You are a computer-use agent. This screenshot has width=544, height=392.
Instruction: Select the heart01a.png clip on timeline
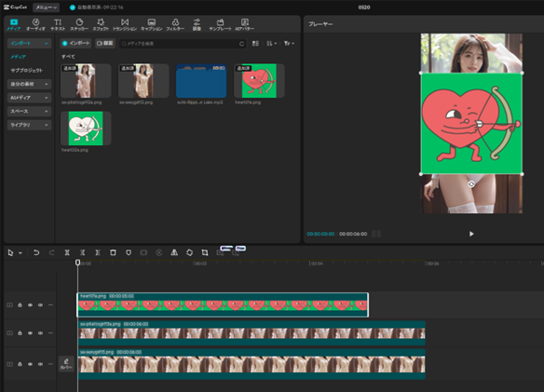[223, 304]
